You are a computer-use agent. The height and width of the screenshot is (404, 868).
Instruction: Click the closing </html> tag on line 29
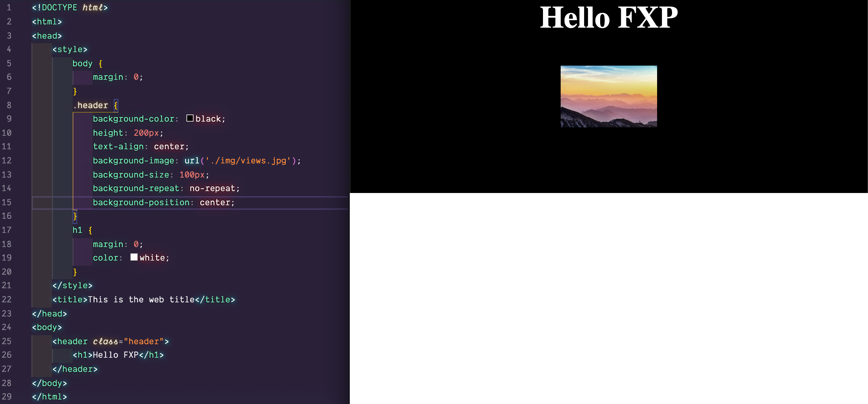[49, 396]
